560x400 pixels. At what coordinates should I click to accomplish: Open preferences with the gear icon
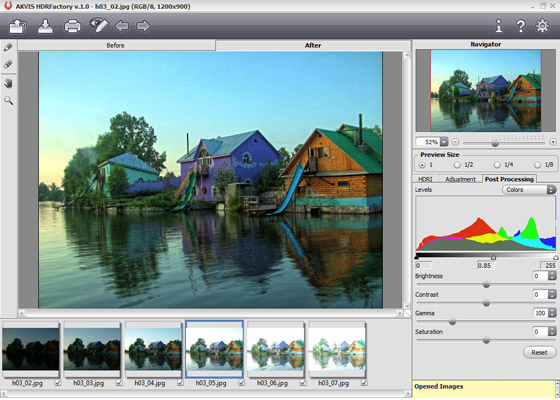(542, 26)
